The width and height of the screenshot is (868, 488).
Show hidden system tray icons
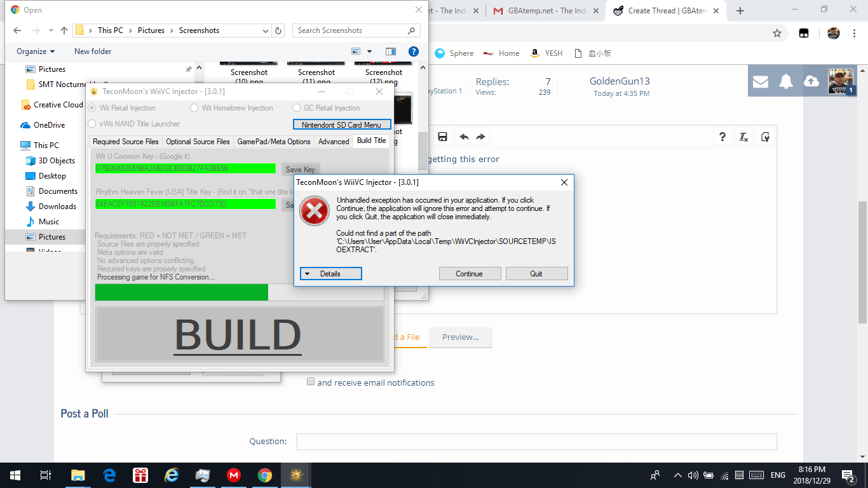click(677, 475)
